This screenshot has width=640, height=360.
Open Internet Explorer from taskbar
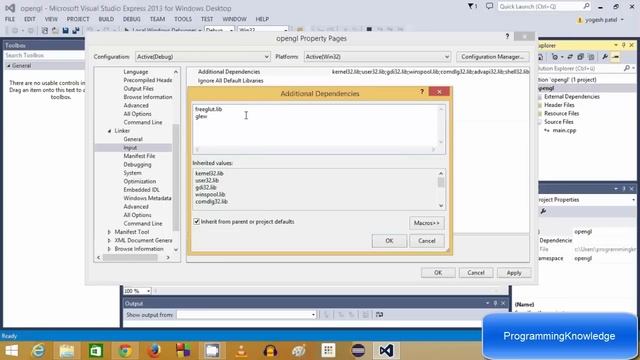click(x=38, y=351)
